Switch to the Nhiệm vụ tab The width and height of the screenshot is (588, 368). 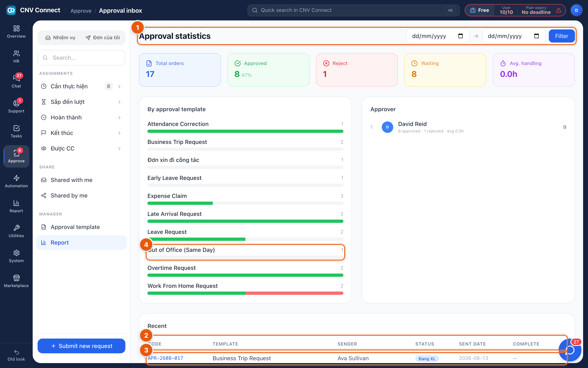point(60,37)
